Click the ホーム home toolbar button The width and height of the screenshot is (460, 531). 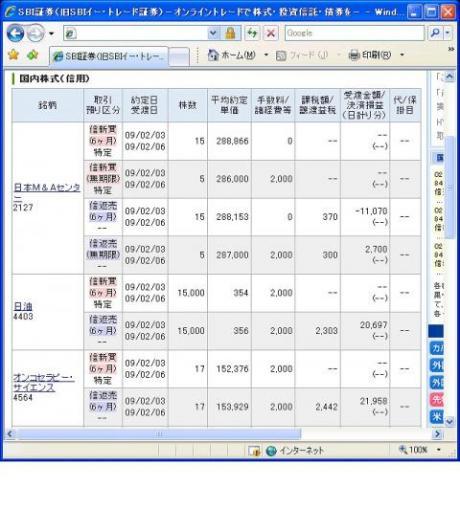pos(232,55)
